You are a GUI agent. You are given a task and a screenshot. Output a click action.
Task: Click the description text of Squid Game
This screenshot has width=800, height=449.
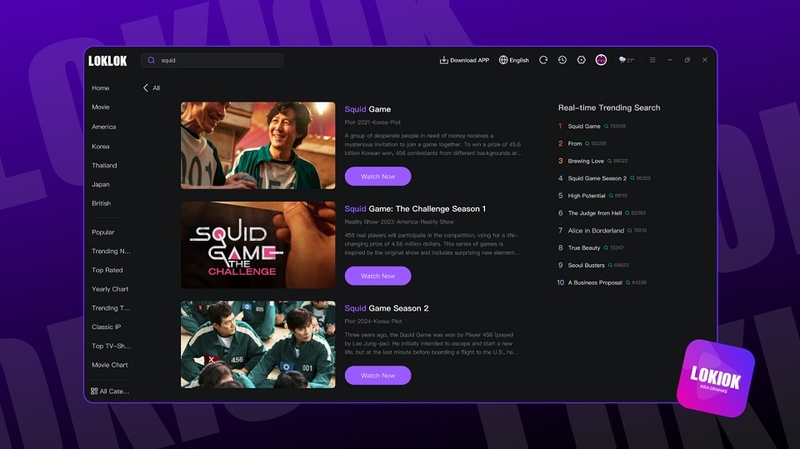(433, 144)
